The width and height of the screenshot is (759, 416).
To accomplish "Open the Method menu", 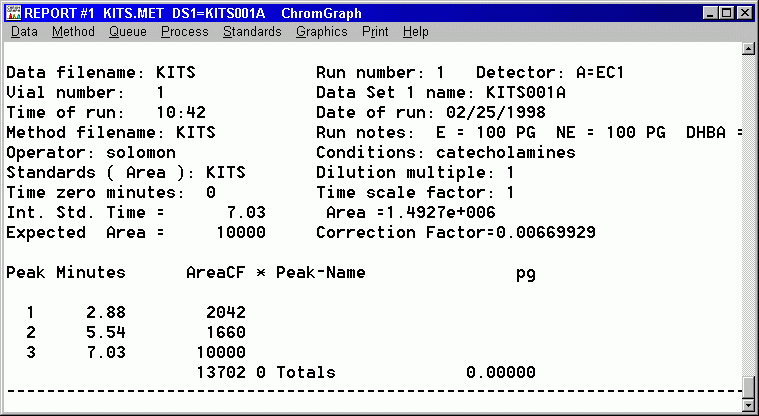I will coord(73,32).
